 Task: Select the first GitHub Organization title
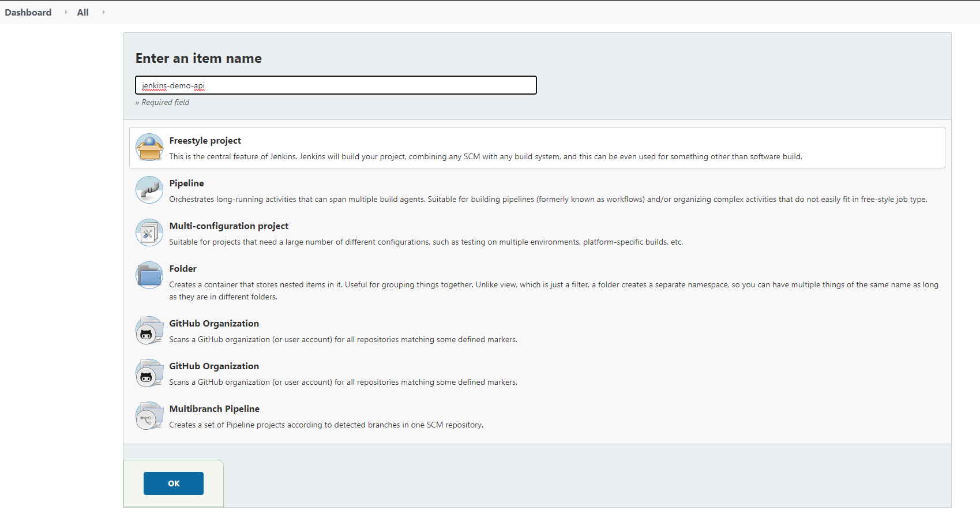point(214,324)
